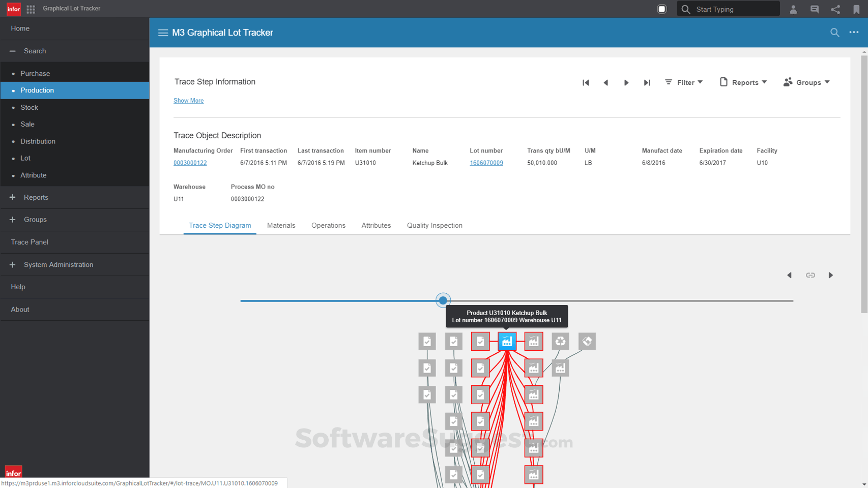Screen dimensions: 868x488
Task: Open the Groups dropdown in the toolbar
Action: click(807, 82)
